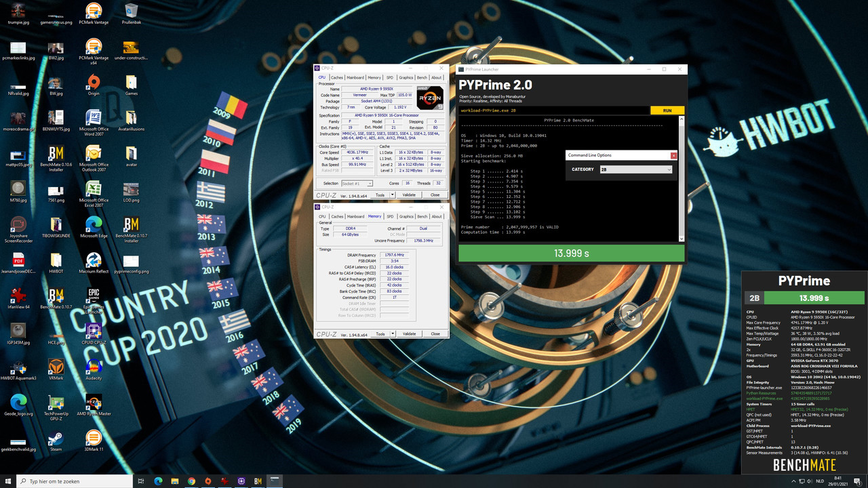Click Close button in CPU-Z processor window
Viewport: 868px width, 488px height.
(x=435, y=195)
